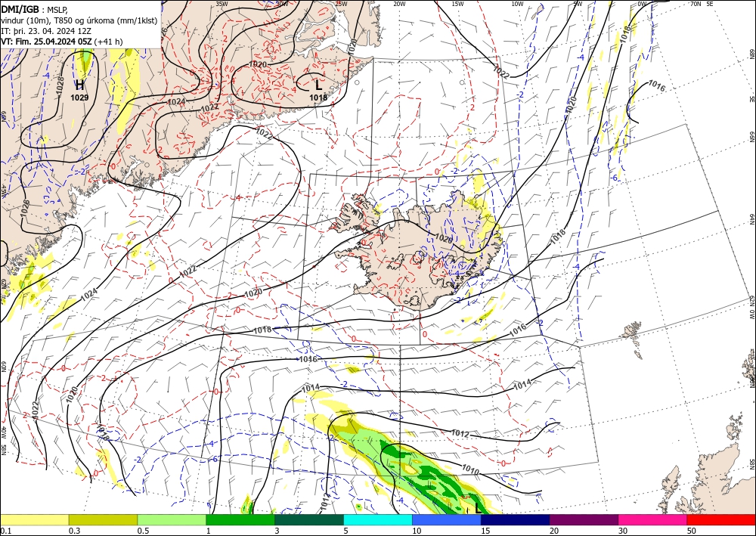Click the L low symbol in the rain band
The image size is (756, 536).
(x=477, y=508)
